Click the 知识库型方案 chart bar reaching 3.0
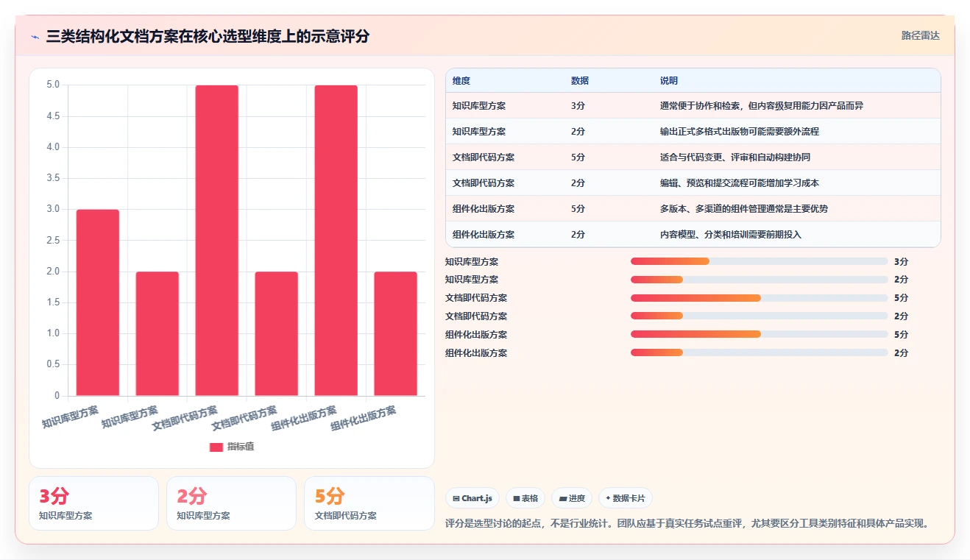The width and height of the screenshot is (970, 560). [98, 302]
